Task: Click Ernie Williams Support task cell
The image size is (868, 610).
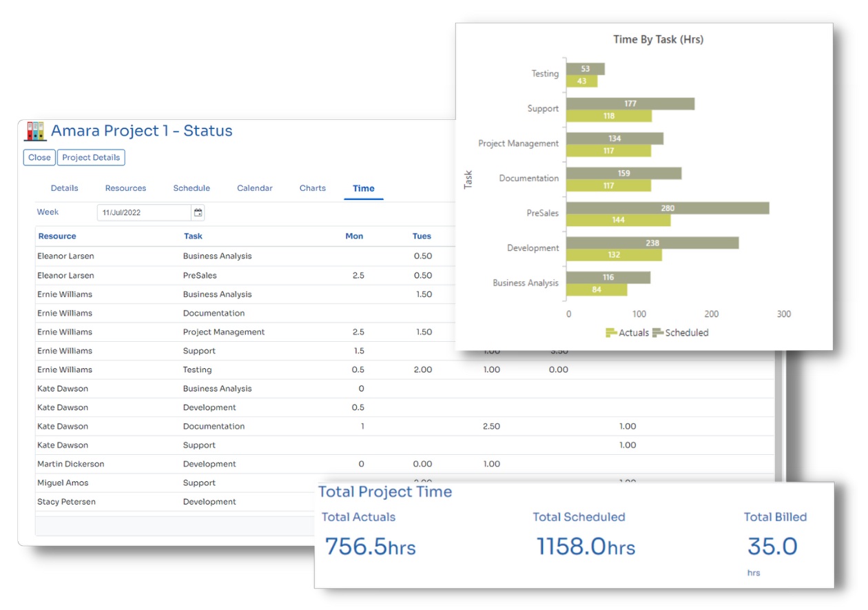Action: tap(199, 351)
